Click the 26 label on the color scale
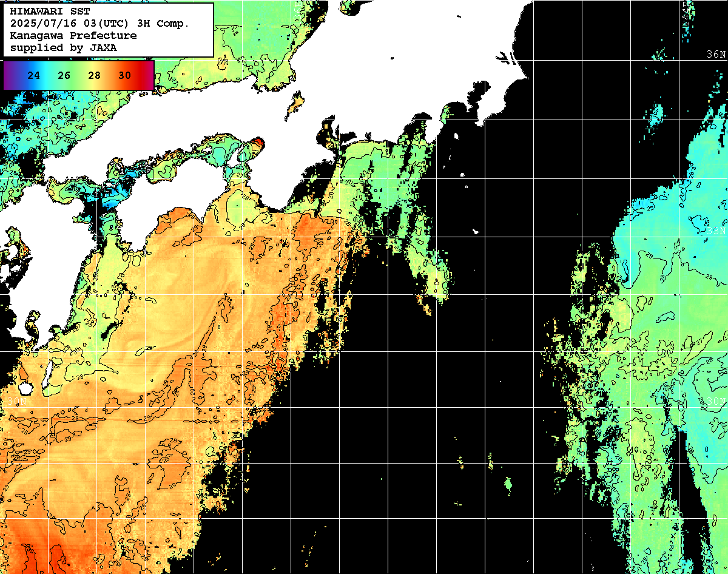The width and height of the screenshot is (728, 574). point(64,76)
